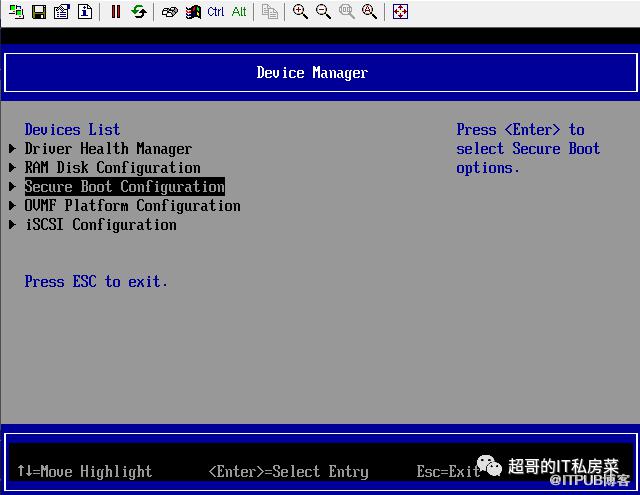Zoom in with the plus magnifier
Screen dimensions: 640x495
pyautogui.click(x=300, y=12)
